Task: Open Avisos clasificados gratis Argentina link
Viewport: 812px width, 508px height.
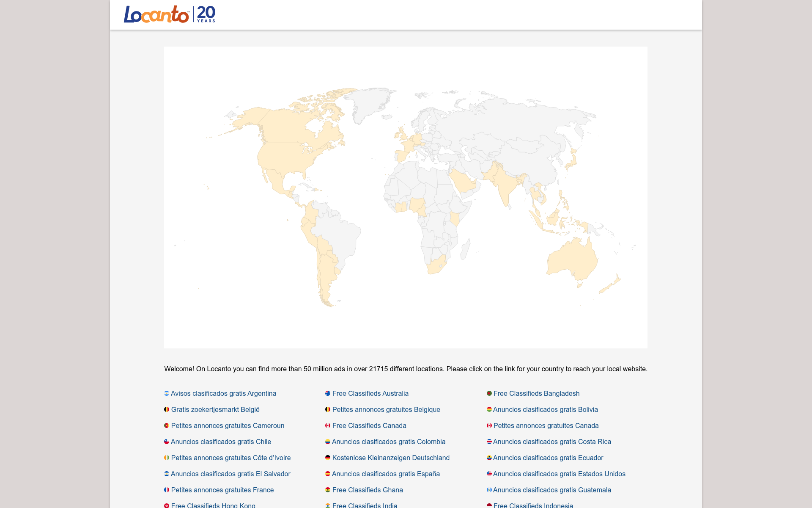Action: 223,393
